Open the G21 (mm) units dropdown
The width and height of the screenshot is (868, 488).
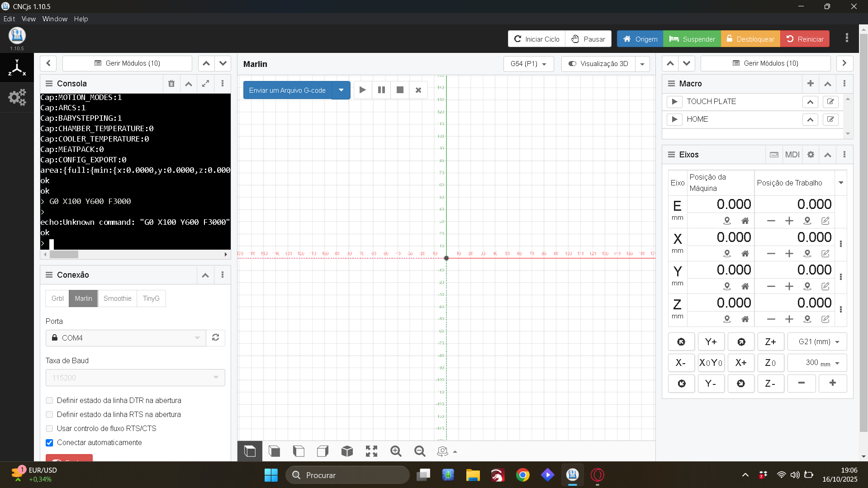(817, 342)
